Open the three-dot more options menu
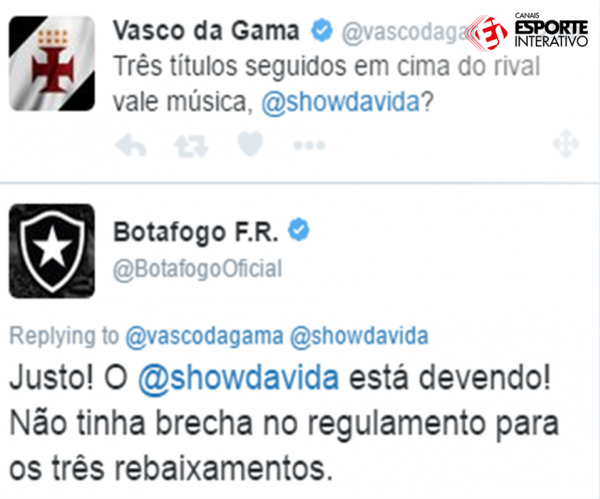This screenshot has height=499, width=600. [309, 145]
